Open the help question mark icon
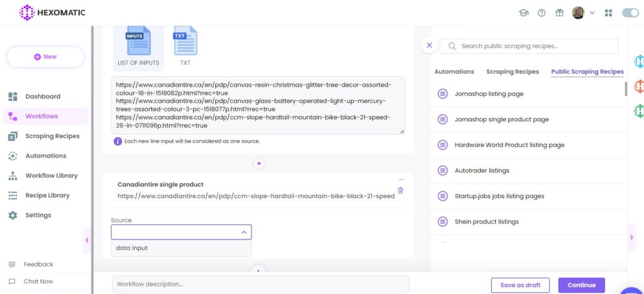Image resolution: width=644 pixels, height=294 pixels. pyautogui.click(x=541, y=13)
